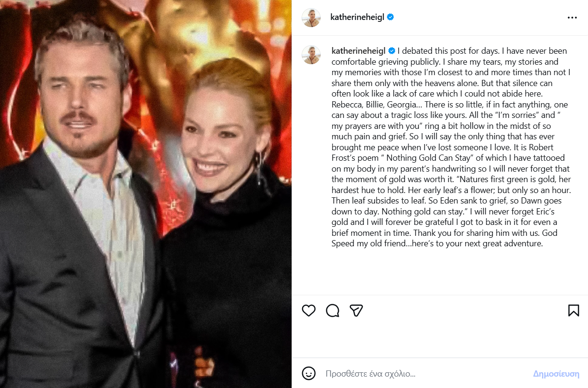
Task: Open the emoji picker in comment bar
Action: coord(309,373)
